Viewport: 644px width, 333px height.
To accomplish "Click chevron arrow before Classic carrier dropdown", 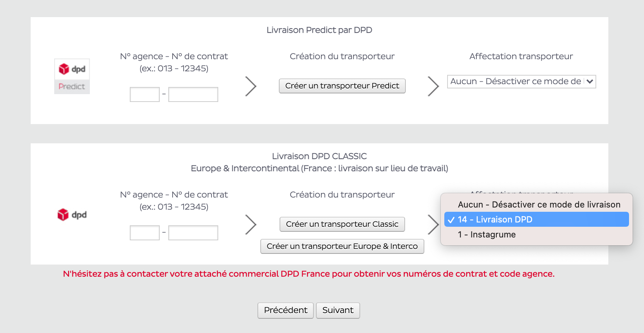I will tap(433, 225).
